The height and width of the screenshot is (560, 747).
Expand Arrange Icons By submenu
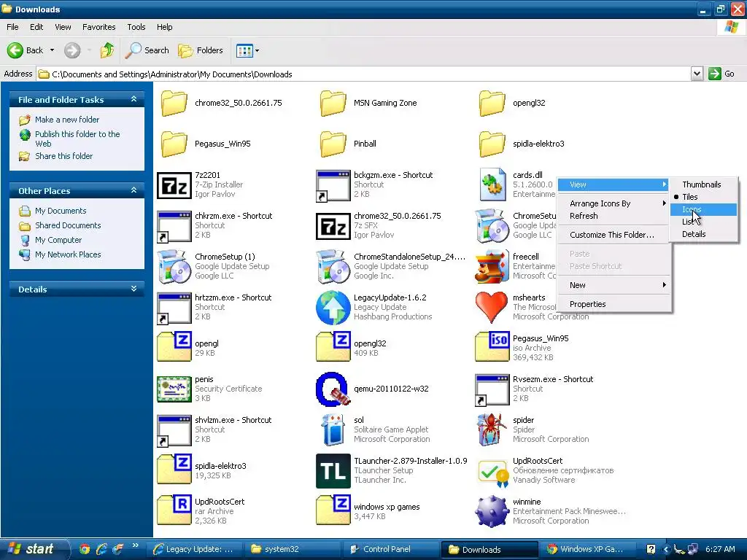614,203
